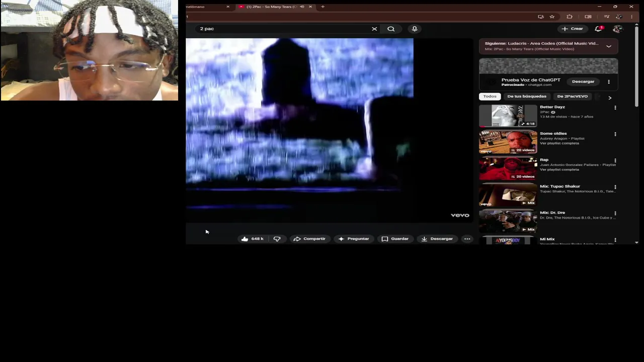
Task: Click the scrollbar down arrow
Action: (x=636, y=243)
